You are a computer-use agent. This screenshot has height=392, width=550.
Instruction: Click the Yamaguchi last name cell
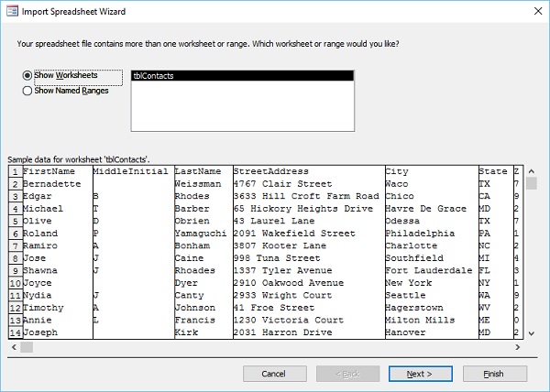click(x=201, y=234)
